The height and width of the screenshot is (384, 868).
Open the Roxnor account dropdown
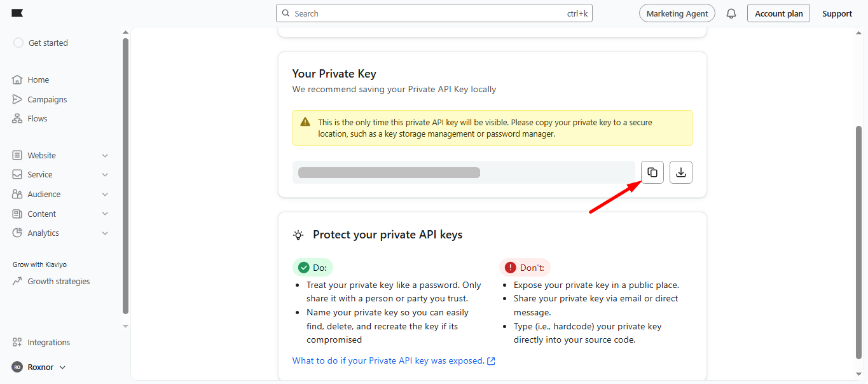point(38,367)
